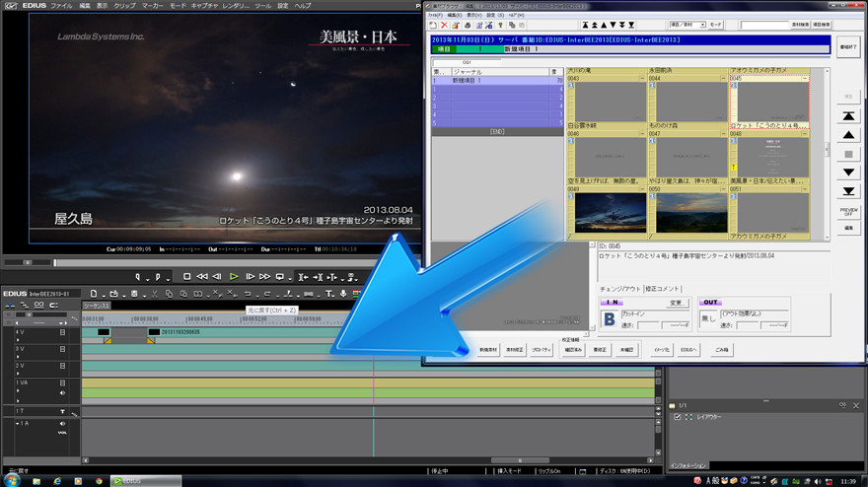
Task: Select the チェンジ/アウト tab
Action: [620, 289]
